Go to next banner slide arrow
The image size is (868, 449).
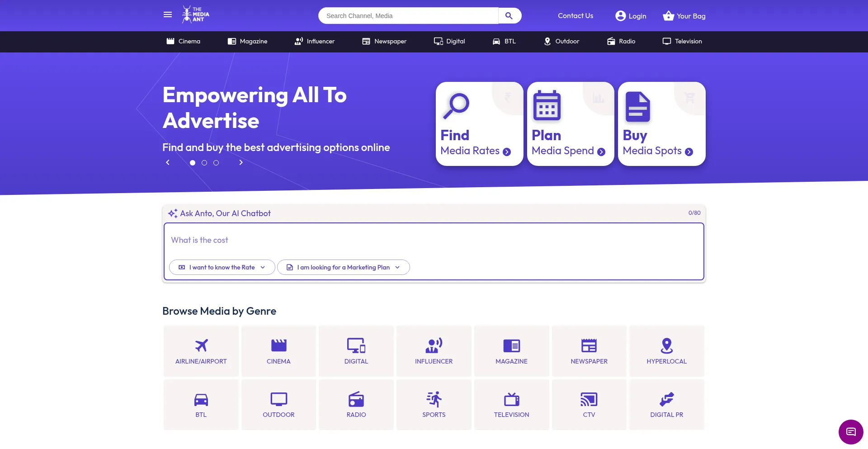point(241,162)
